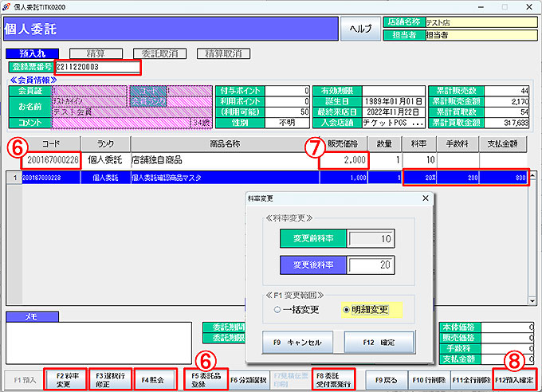Viewport: 542px width, 392px height.
Task: Click F9 キャンセル in the dialog
Action: point(297,343)
